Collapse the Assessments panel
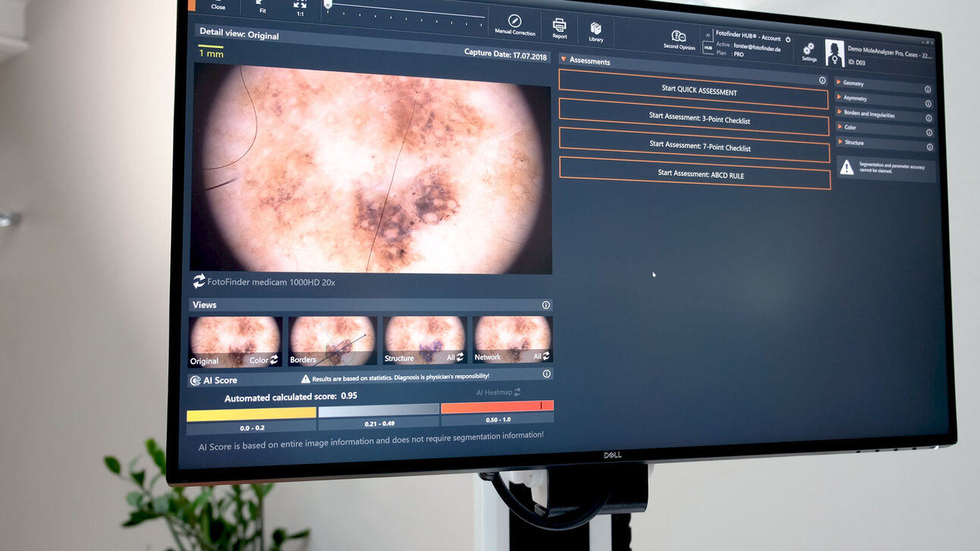 pos(562,61)
